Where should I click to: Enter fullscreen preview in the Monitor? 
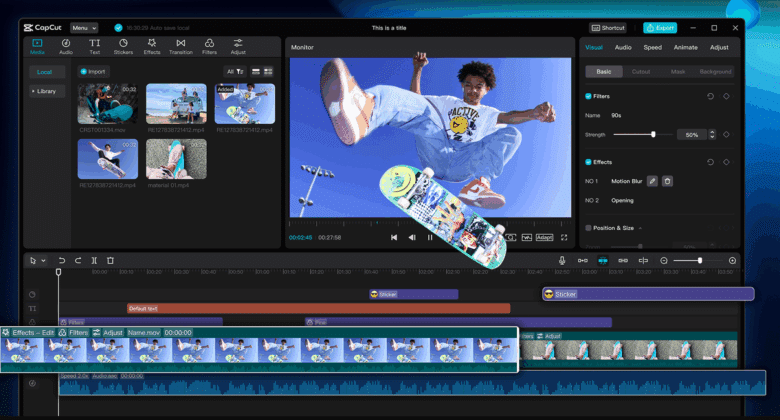coord(564,238)
